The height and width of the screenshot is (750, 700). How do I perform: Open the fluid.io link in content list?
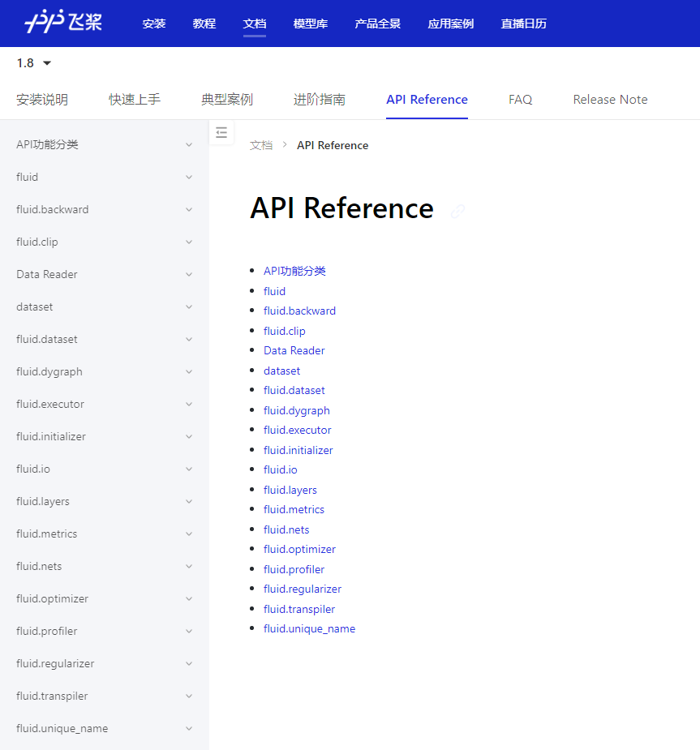click(281, 469)
